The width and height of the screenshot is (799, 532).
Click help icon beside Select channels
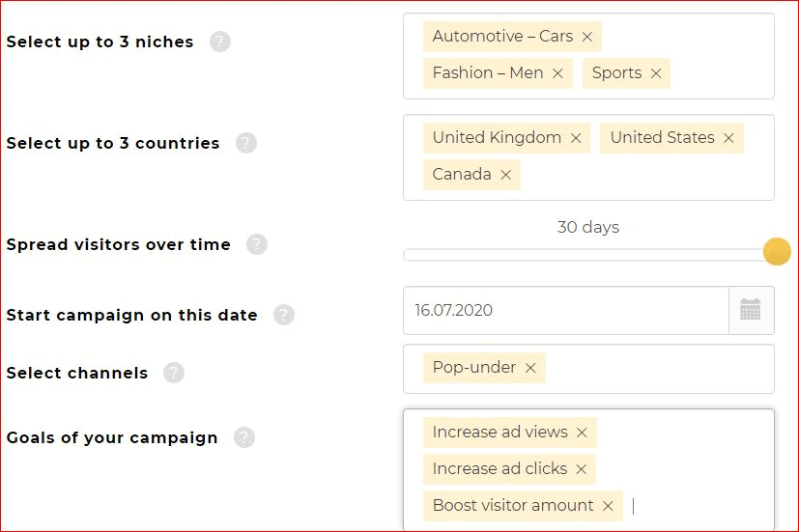(174, 373)
